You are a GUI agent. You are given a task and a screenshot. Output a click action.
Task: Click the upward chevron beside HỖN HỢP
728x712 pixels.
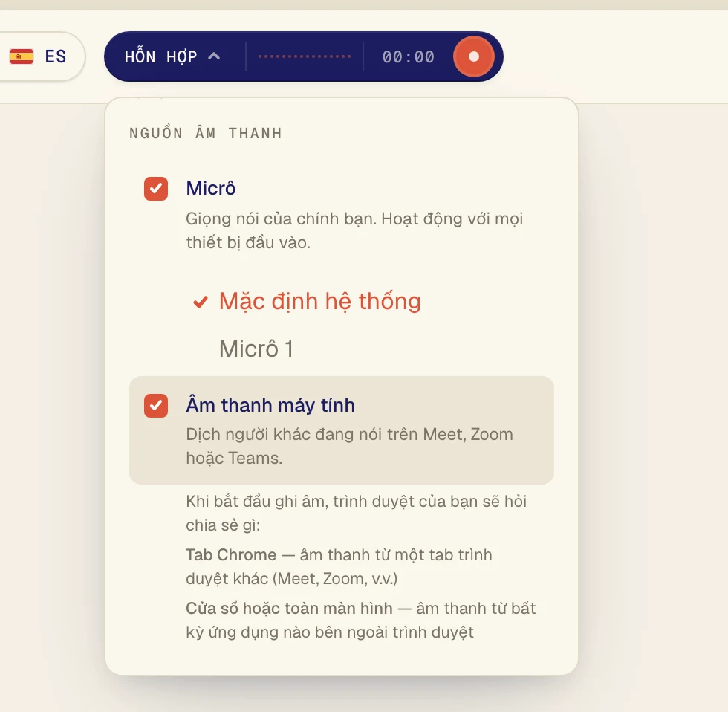click(x=214, y=56)
